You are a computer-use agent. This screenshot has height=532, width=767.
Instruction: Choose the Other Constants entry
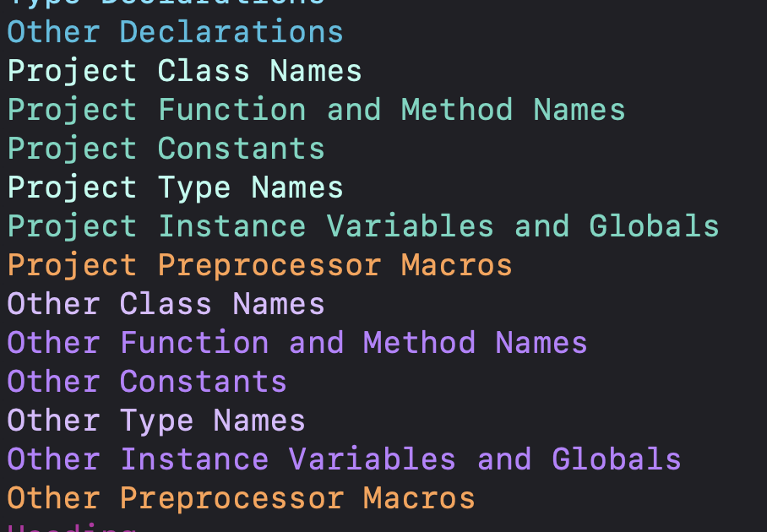point(147,382)
